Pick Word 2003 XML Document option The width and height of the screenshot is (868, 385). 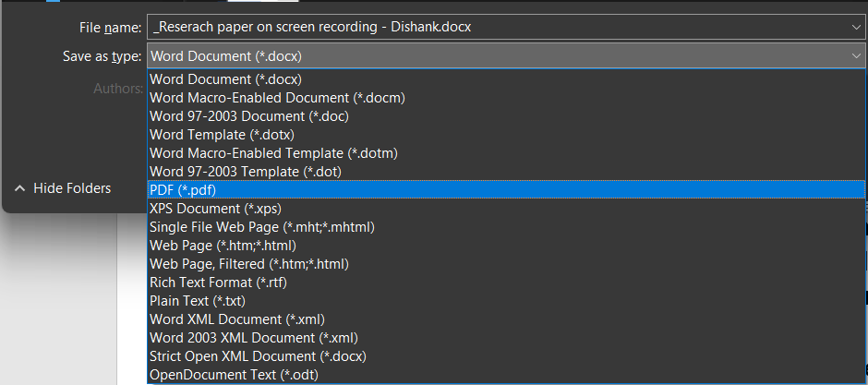[x=253, y=337]
